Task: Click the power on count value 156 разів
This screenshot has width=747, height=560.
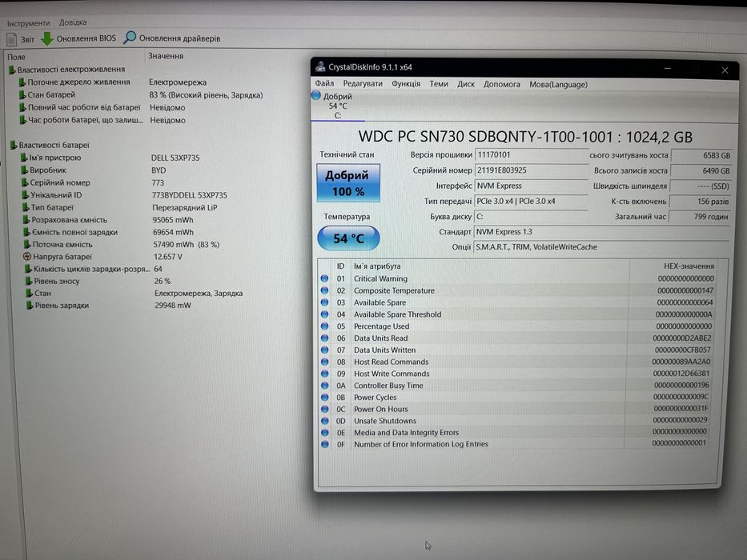Action: click(700, 202)
